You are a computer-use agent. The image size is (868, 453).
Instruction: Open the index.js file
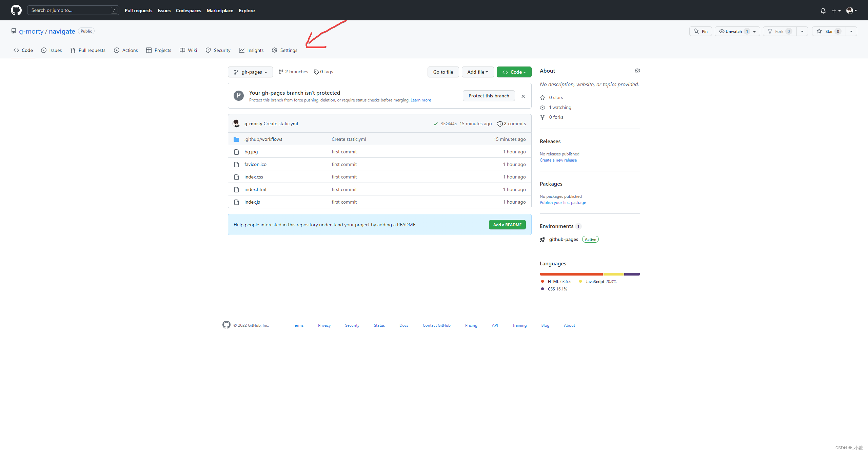(x=252, y=202)
